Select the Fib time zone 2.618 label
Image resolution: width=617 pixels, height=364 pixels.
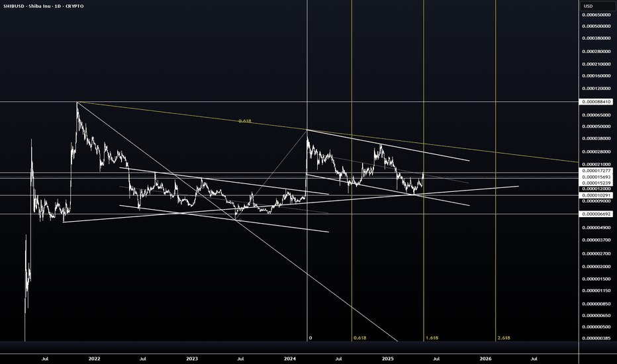504,338
